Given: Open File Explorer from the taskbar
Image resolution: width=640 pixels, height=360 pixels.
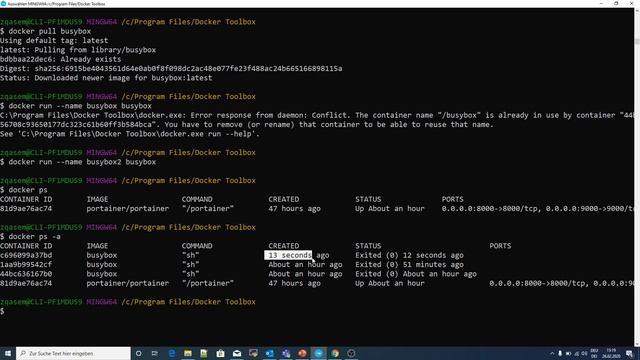Looking at the screenshot, I should coord(188,353).
